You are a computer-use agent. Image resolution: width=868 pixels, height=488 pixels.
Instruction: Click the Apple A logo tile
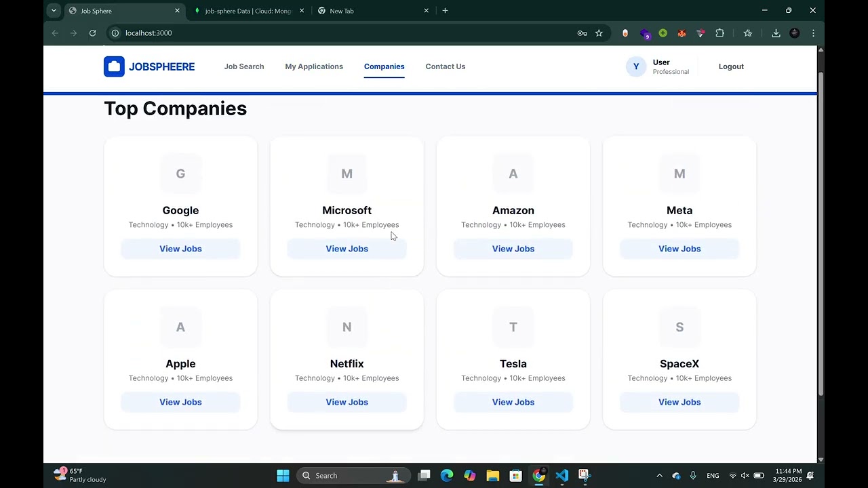pos(180,327)
